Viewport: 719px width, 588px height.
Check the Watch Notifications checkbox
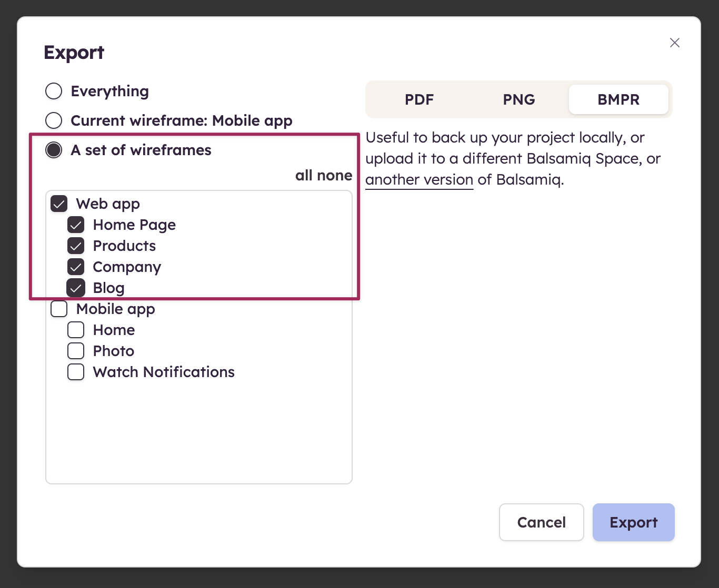tap(76, 372)
